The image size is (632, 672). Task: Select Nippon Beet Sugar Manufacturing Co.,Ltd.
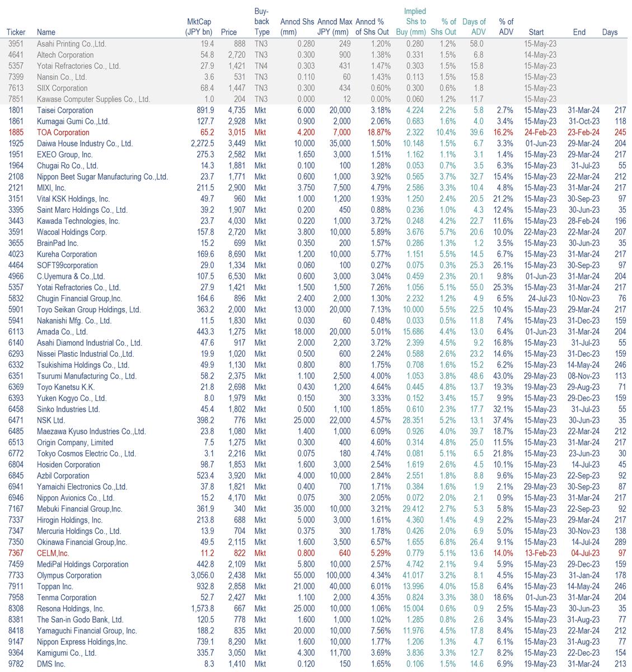coord(102,177)
